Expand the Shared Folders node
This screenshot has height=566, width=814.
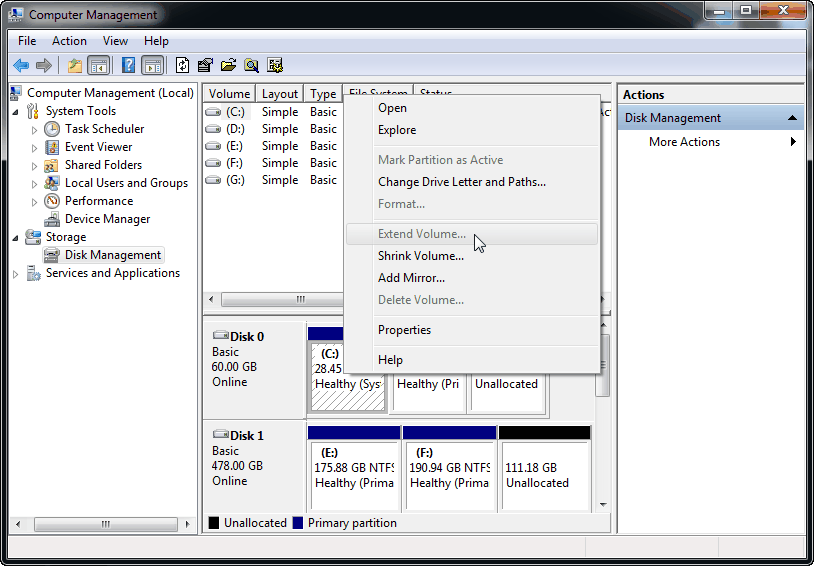coord(34,166)
